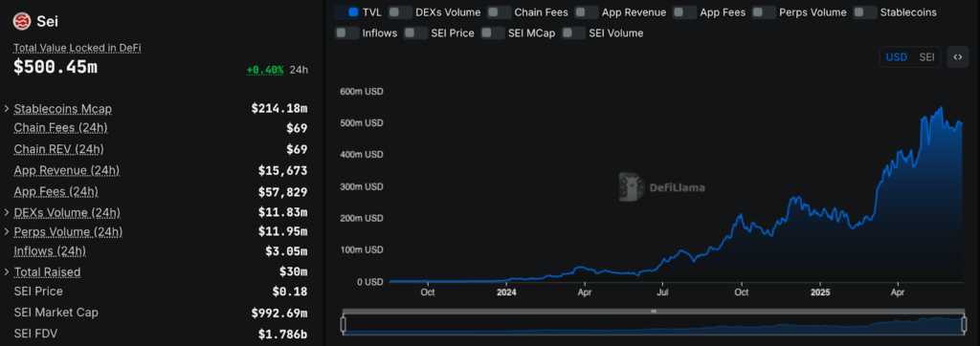The height and width of the screenshot is (346, 980).
Task: Toggle the TVL chart series
Action: [x=346, y=12]
